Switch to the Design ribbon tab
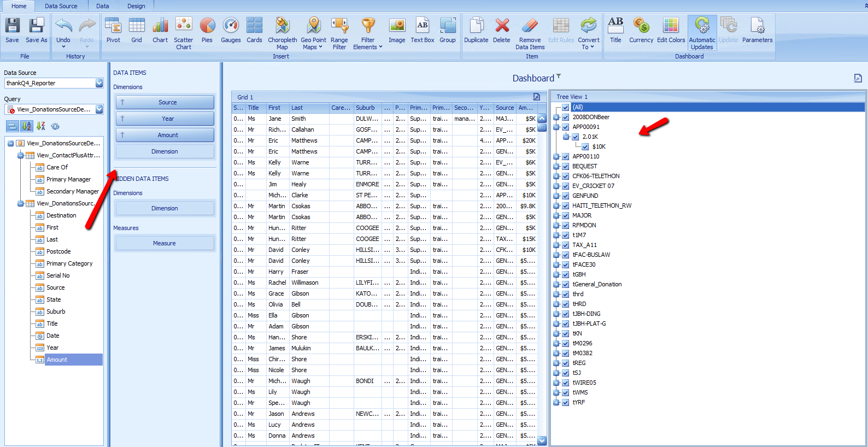 [136, 6]
